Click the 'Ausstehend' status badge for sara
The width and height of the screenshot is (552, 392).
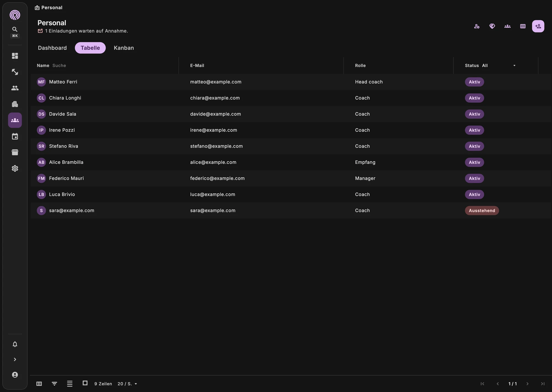pyautogui.click(x=482, y=211)
